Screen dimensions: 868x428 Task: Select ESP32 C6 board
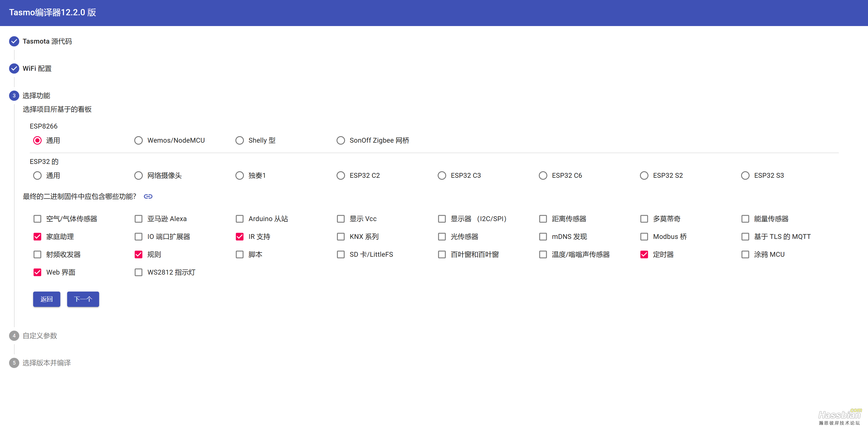(x=543, y=176)
